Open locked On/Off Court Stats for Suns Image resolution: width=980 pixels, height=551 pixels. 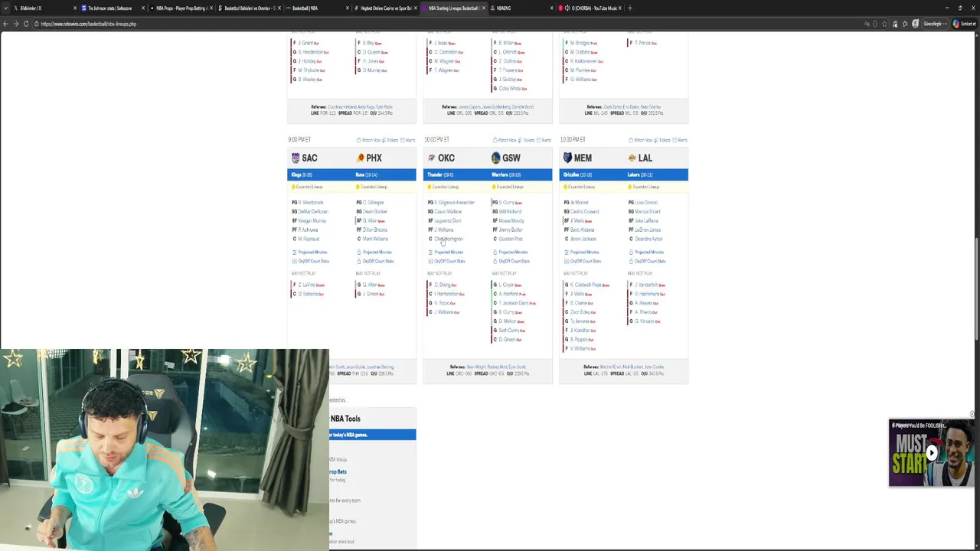374,261
